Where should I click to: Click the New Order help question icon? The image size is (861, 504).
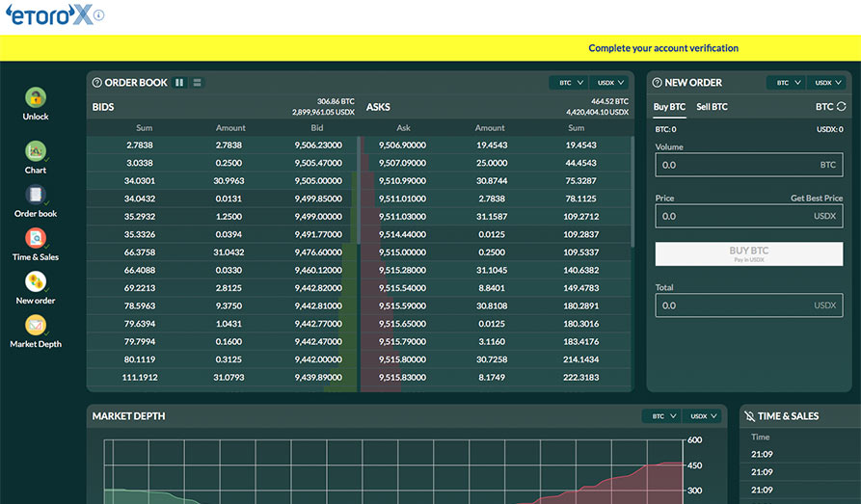click(x=657, y=82)
